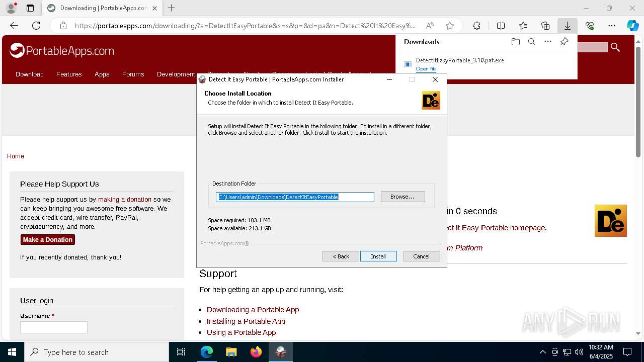Pin the Downloads panel

click(x=564, y=42)
